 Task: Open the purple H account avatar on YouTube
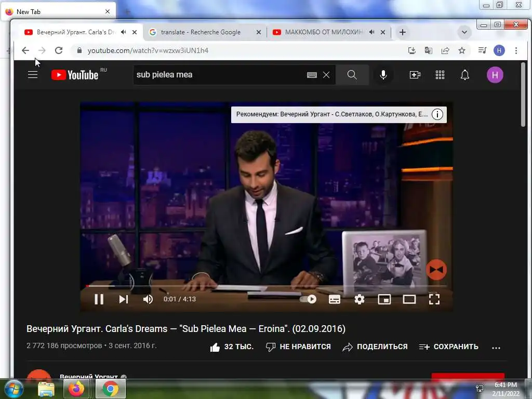[495, 75]
